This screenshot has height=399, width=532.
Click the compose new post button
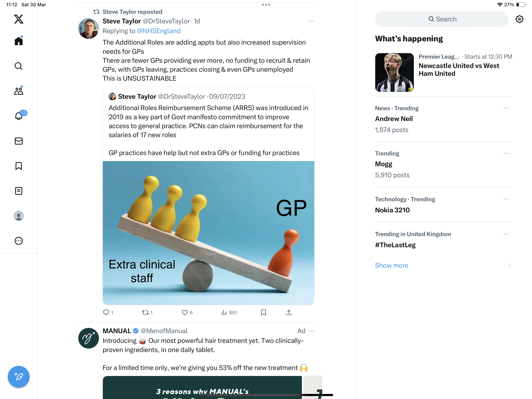point(18,377)
